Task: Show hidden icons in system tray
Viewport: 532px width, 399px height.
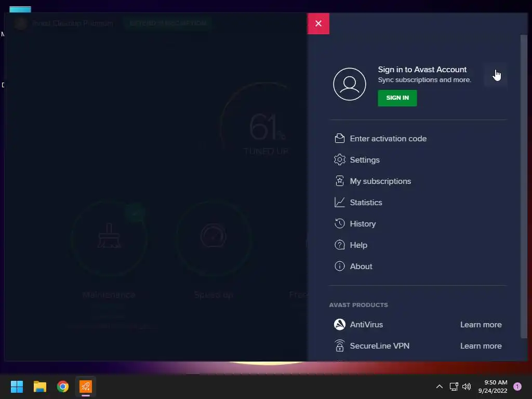Action: coord(440,387)
